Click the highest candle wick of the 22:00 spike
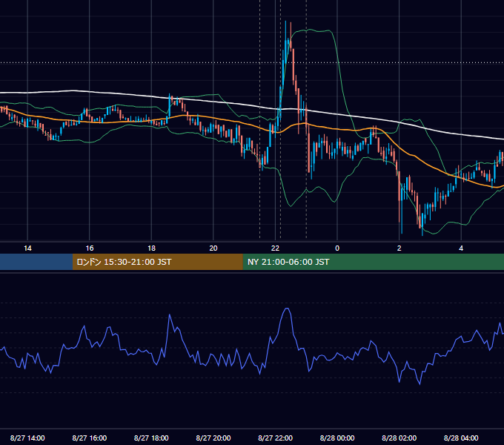 pyautogui.click(x=285, y=29)
